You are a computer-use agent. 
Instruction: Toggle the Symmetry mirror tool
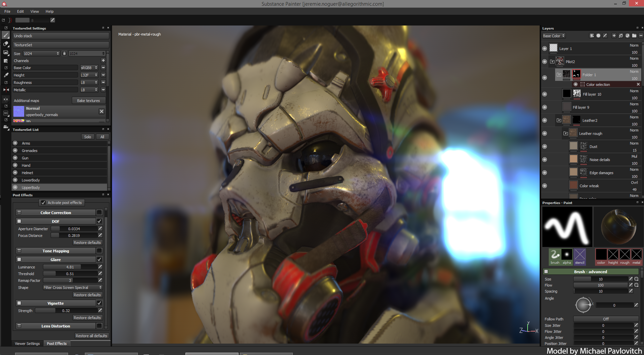[x=6, y=90]
